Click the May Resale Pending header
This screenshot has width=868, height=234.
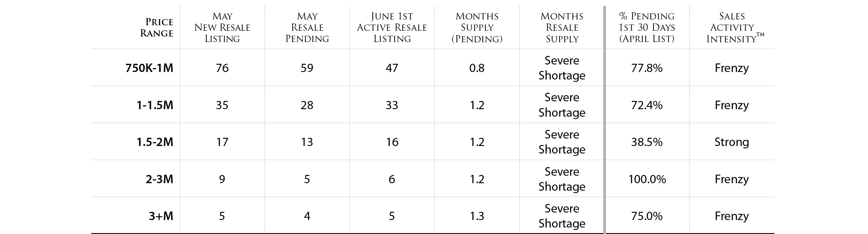[x=307, y=27]
